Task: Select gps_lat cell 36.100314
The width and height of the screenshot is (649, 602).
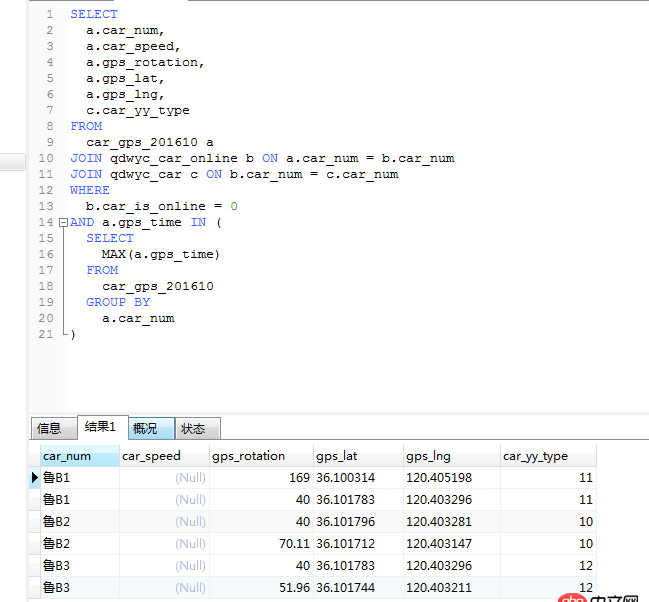Action: (x=358, y=477)
